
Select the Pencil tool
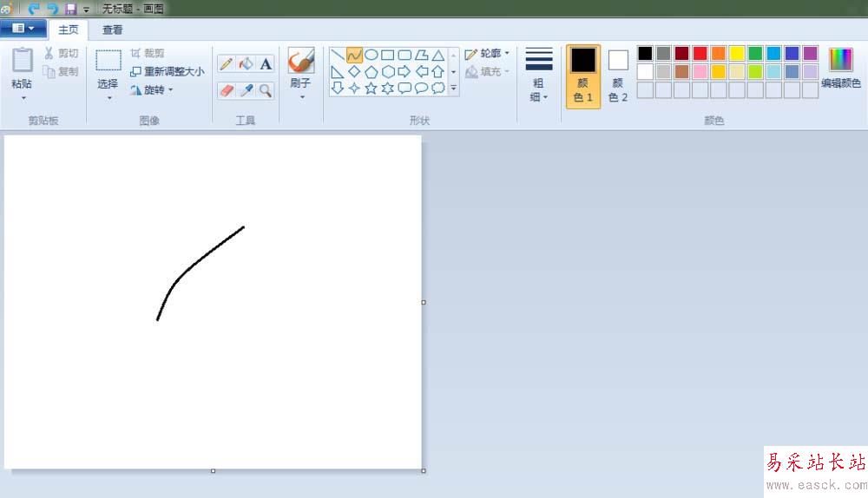pyautogui.click(x=226, y=63)
